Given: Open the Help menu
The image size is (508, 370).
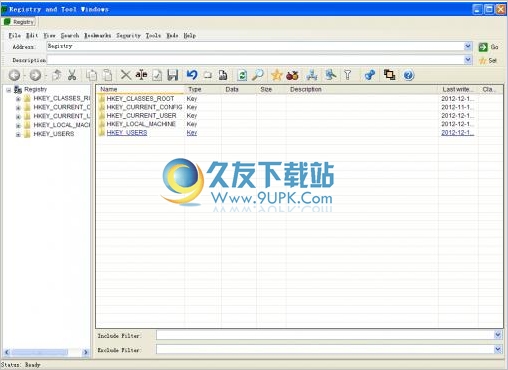Looking at the screenshot, I should pyautogui.click(x=190, y=35).
